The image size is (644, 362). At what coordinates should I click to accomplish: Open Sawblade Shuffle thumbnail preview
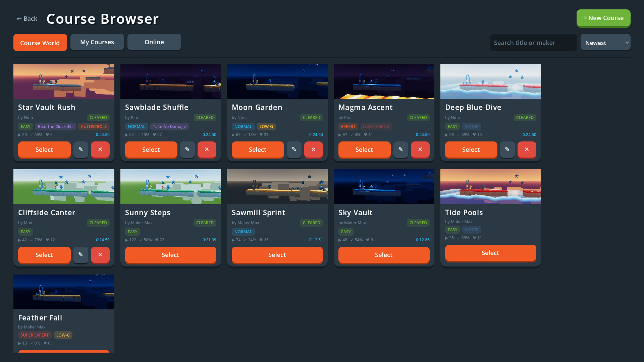(x=170, y=81)
